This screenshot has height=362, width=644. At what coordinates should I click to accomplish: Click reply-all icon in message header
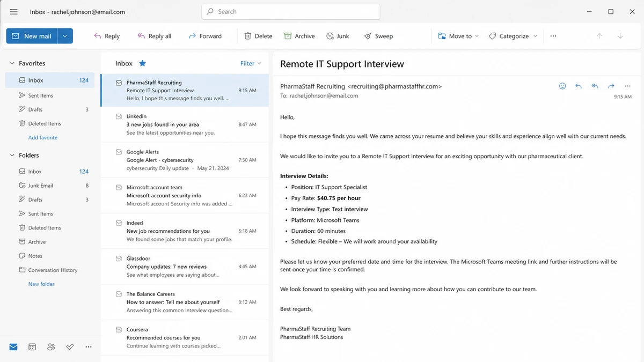tap(595, 86)
